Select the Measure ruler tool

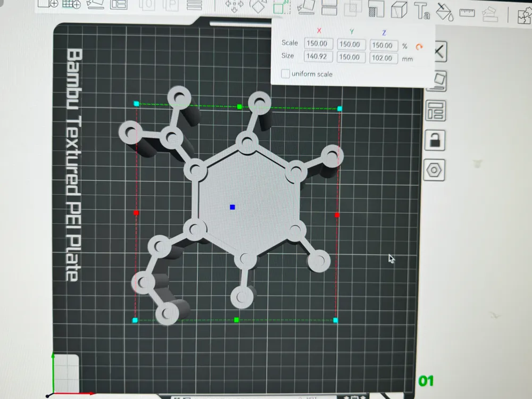[x=467, y=13]
